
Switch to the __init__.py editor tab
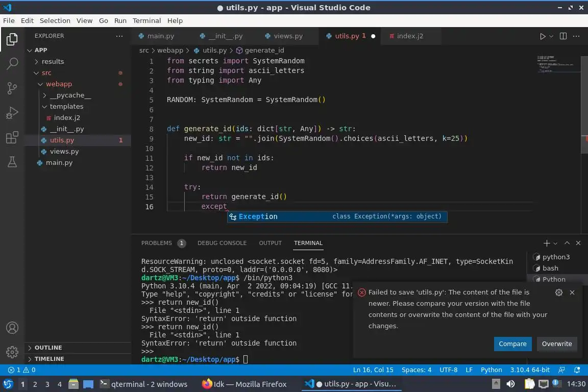coord(225,36)
